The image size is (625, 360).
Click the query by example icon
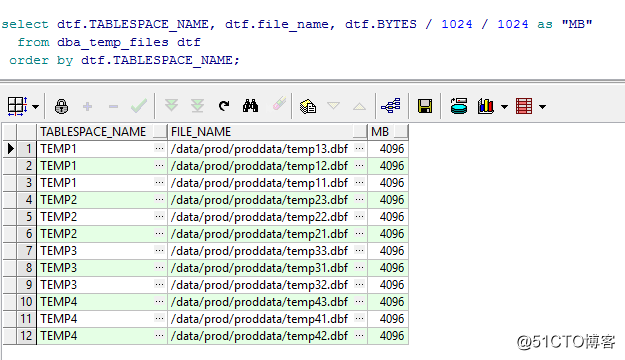(x=308, y=106)
